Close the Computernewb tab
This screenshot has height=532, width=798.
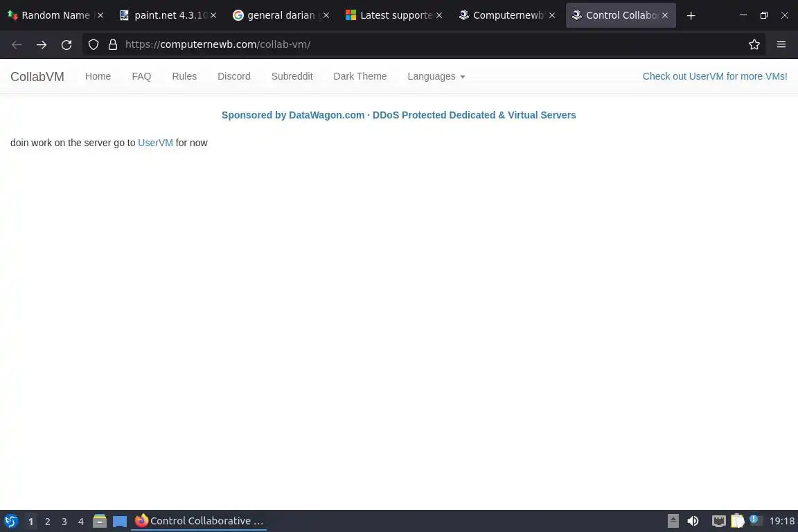tap(552, 15)
